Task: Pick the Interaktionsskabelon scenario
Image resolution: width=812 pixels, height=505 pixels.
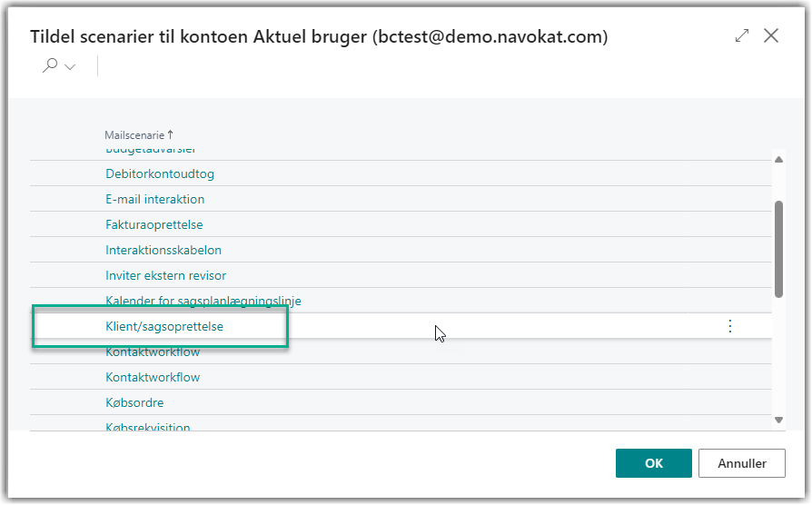Action: pyautogui.click(x=163, y=250)
